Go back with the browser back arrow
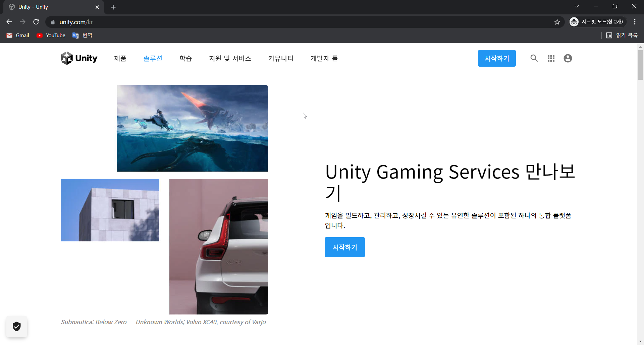Screen dimensions: 644x345 click(9, 22)
